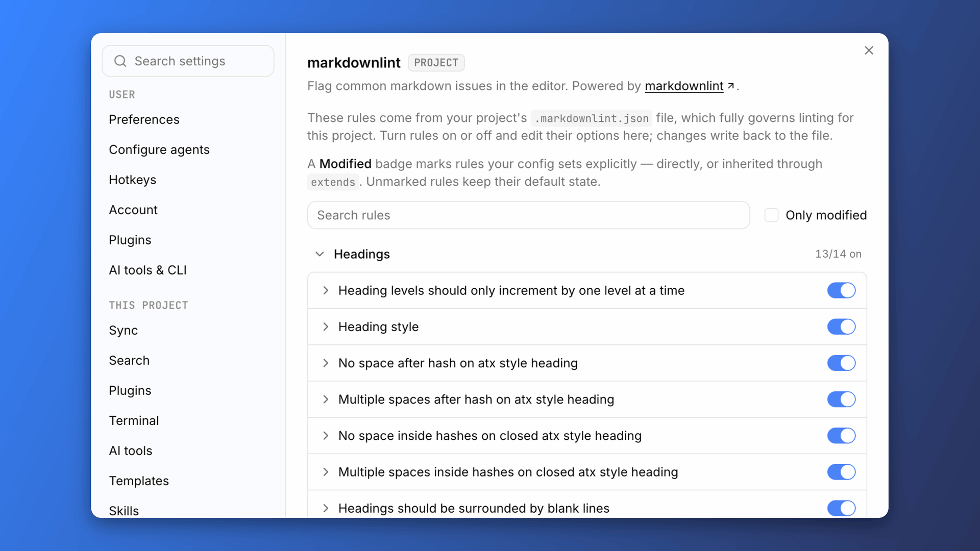The image size is (980, 551).
Task: Toggle the Heading style rule switch
Action: 841,327
